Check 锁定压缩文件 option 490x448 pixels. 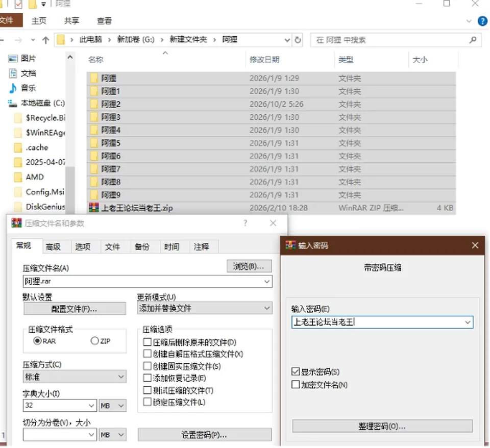click(x=147, y=402)
